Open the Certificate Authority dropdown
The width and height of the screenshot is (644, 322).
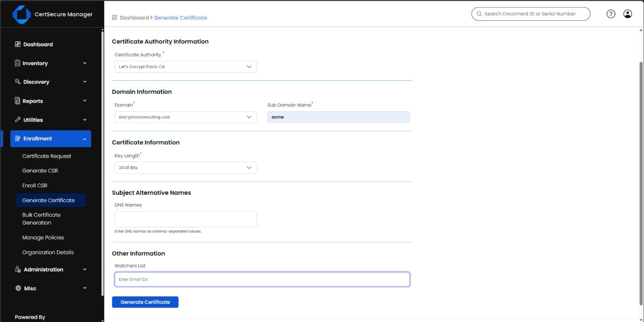click(x=185, y=67)
